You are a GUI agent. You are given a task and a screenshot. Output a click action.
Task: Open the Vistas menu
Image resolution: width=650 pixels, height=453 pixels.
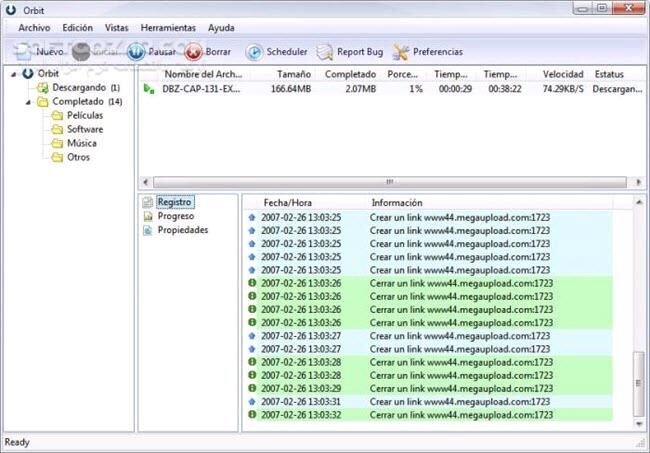coord(116,28)
